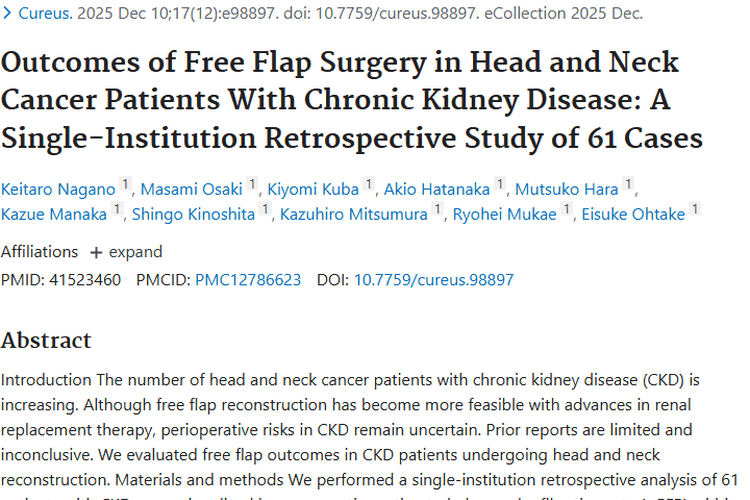Open author Mutsuko Hara's link
Image resolution: width=750 pixels, height=500 pixels.
click(566, 187)
